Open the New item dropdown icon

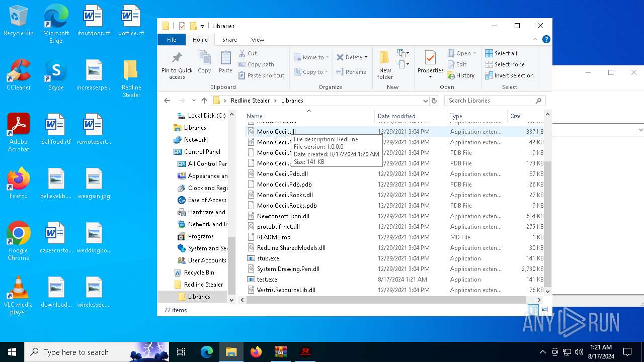point(403,53)
